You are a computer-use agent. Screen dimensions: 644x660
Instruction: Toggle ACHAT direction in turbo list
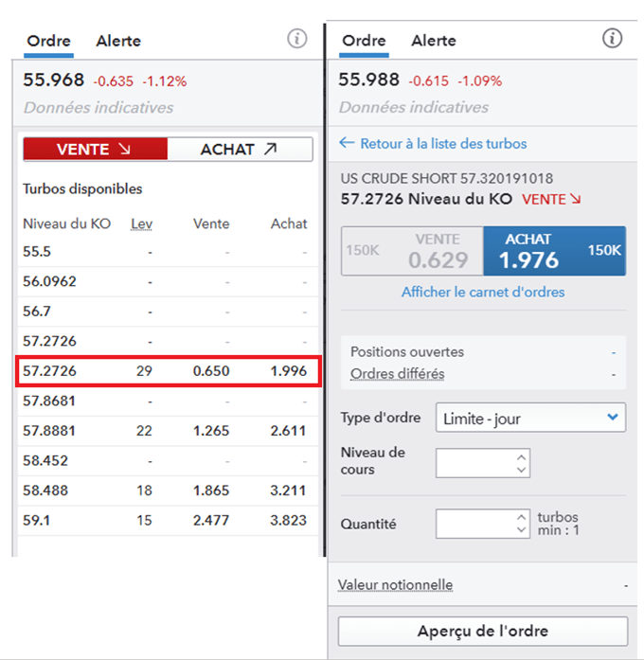[240, 150]
